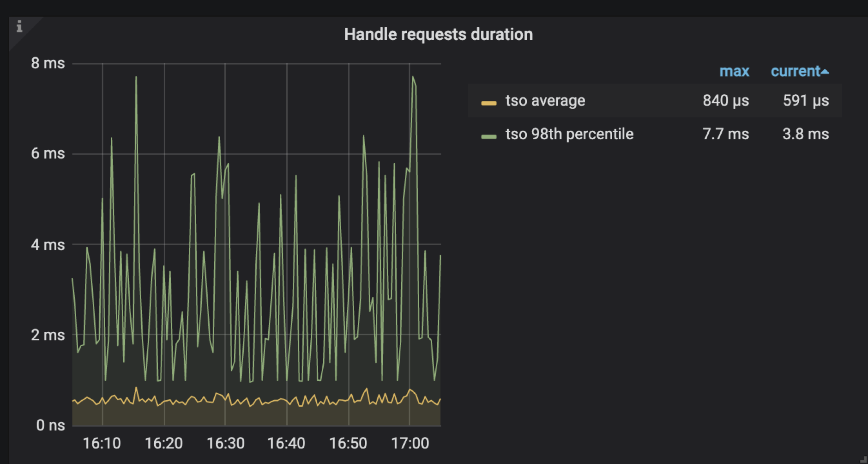The image size is (868, 464).
Task: Open tso 98th percentile green color swatch
Action: click(488, 136)
